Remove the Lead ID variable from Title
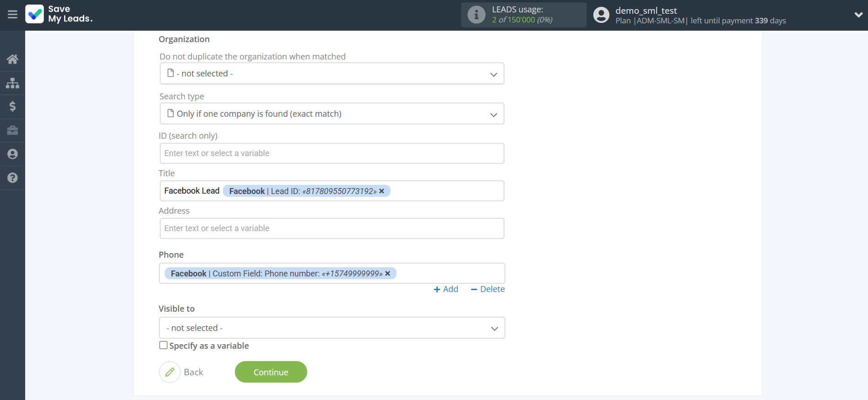This screenshot has height=400, width=868. 382,191
